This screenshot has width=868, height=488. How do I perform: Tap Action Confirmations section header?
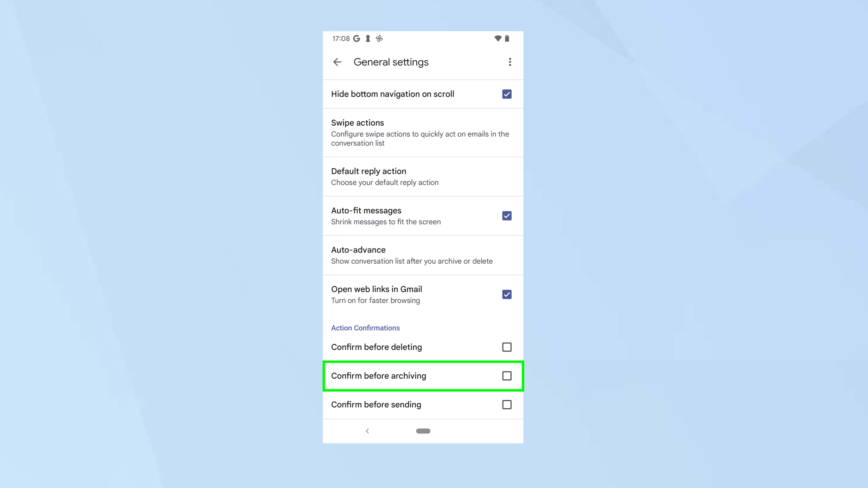(x=365, y=328)
